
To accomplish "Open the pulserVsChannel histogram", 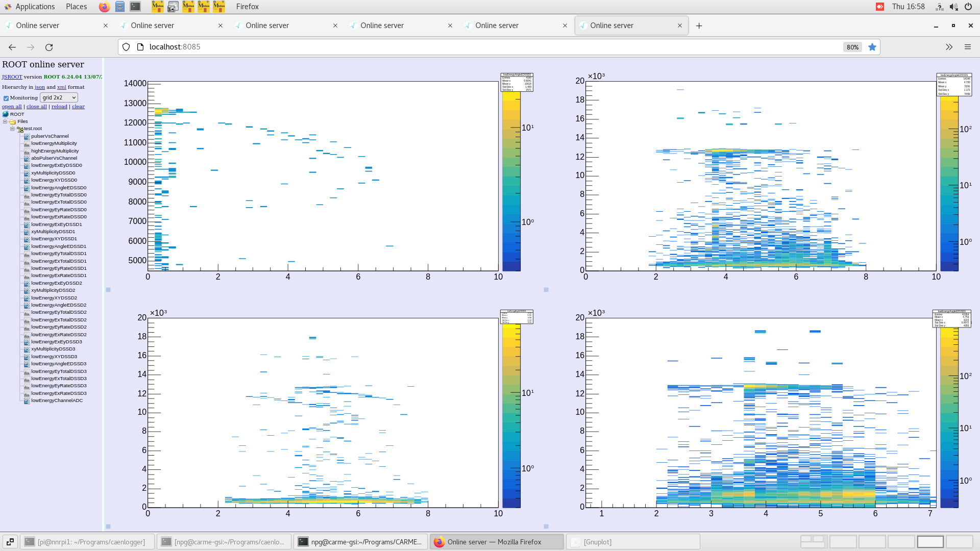I will [x=50, y=136].
